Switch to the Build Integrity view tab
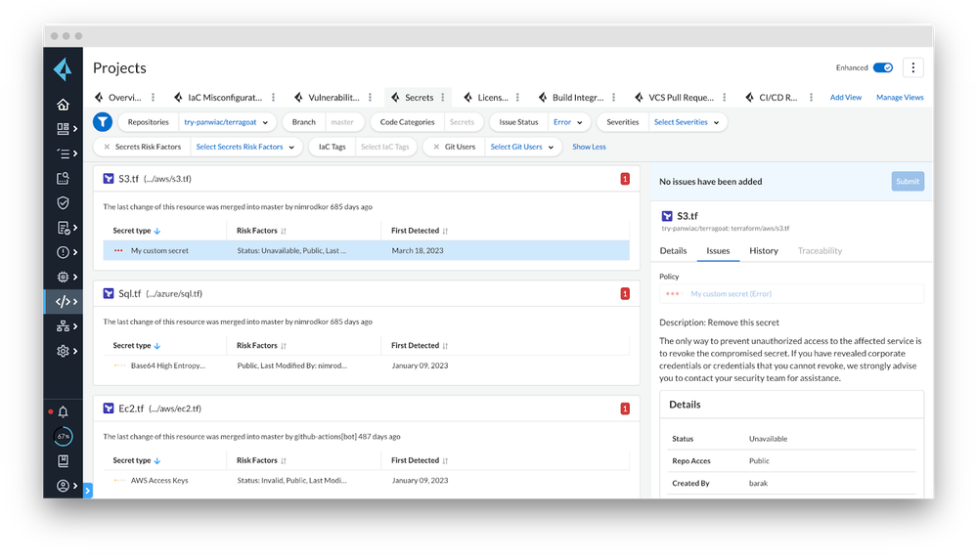Viewport: 977px width, 560px height. pyautogui.click(x=571, y=97)
